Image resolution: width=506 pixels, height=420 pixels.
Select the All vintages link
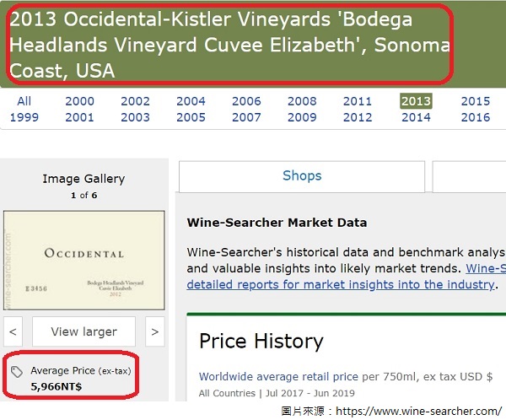coord(24,101)
